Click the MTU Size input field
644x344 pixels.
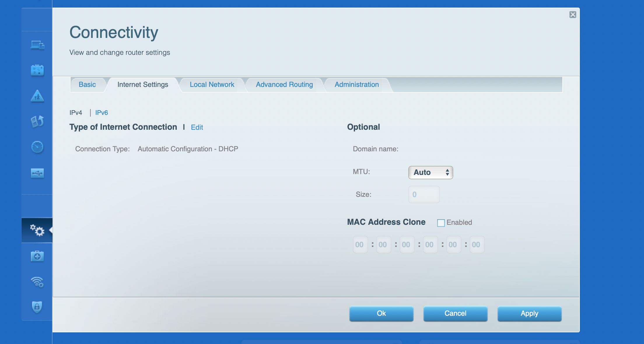pyautogui.click(x=424, y=194)
